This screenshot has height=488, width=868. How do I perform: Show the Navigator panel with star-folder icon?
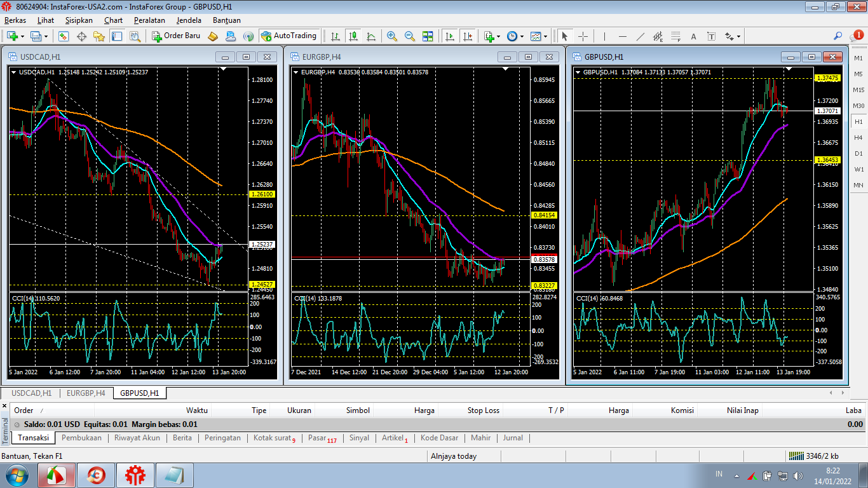pyautogui.click(x=98, y=36)
